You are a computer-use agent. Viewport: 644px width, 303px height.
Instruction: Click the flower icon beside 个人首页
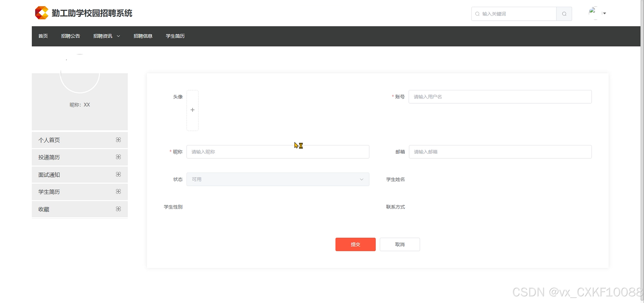(118, 140)
